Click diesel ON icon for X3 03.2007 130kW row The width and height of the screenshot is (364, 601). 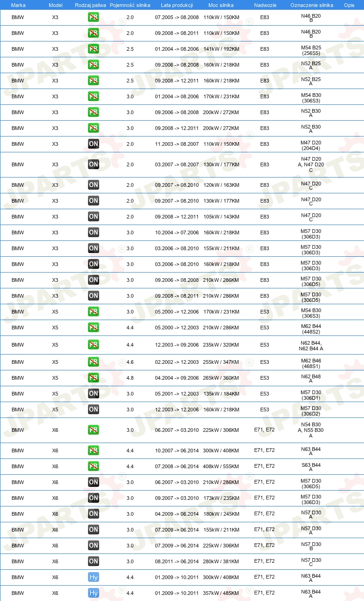(94, 164)
